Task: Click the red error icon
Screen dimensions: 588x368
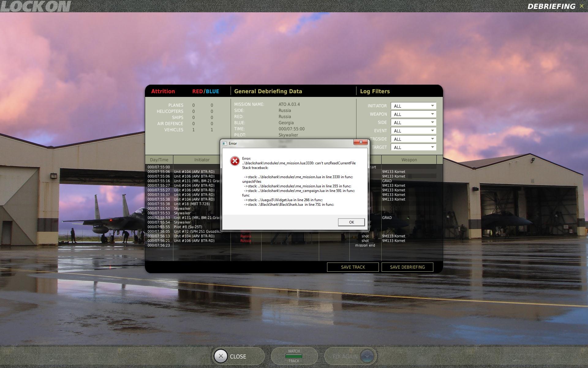Action: pyautogui.click(x=235, y=161)
